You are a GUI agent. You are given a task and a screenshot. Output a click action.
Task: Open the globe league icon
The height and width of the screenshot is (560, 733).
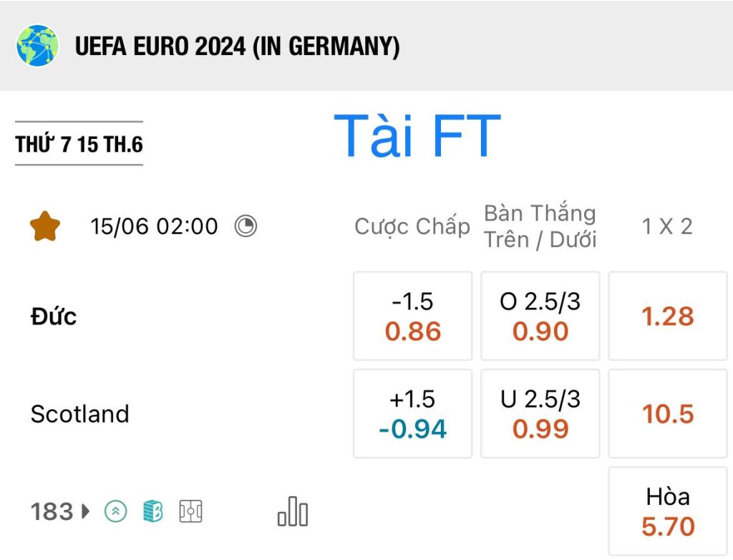click(x=37, y=46)
